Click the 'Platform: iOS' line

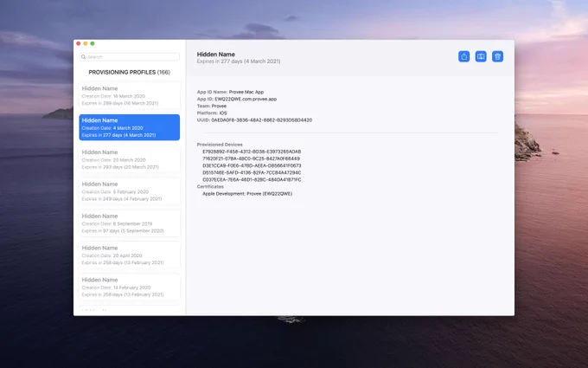tap(212, 113)
